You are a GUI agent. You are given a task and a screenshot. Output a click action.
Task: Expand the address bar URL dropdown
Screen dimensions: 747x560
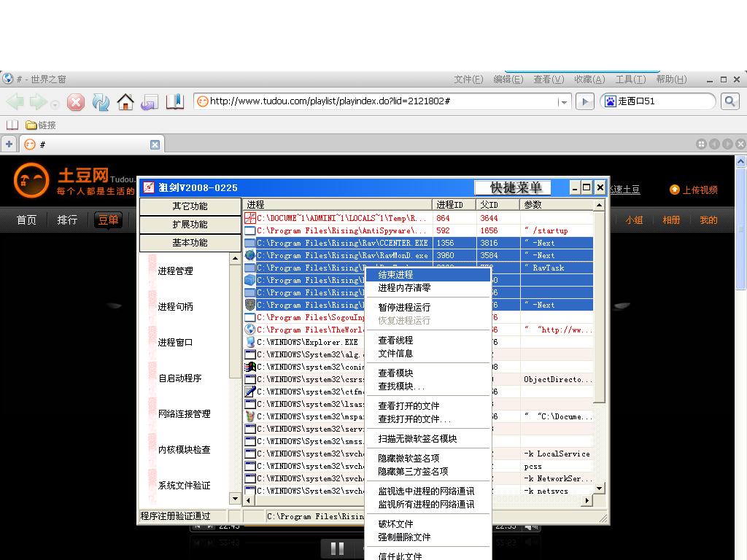point(564,102)
